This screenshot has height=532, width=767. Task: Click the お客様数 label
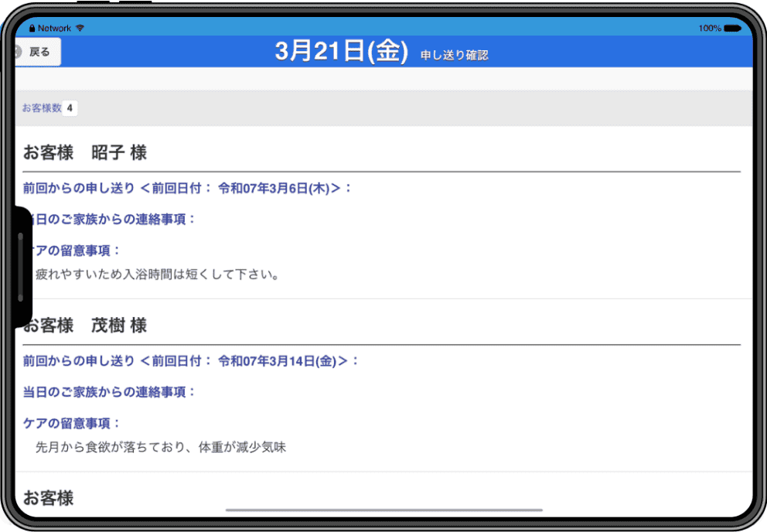[x=42, y=107]
